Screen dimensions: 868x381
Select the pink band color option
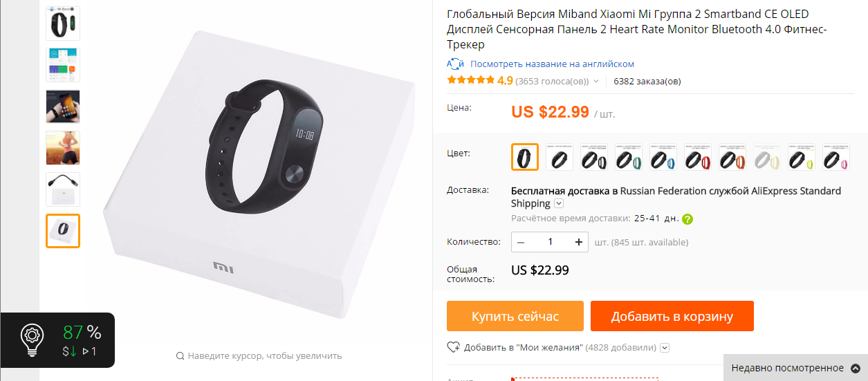(836, 157)
